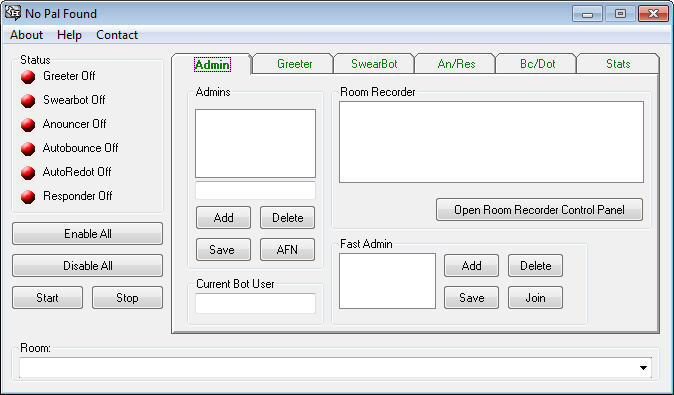
Task: Click Add in the Admins group
Action: click(224, 217)
